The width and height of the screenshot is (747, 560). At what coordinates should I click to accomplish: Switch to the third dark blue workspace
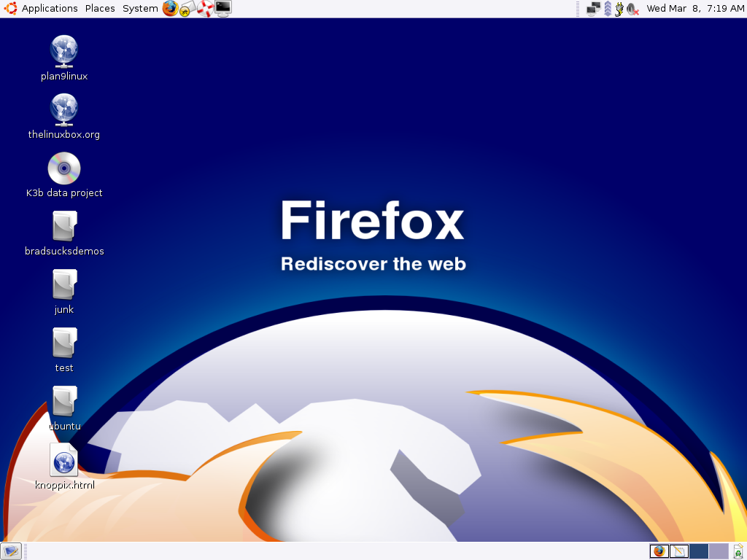[x=699, y=551]
